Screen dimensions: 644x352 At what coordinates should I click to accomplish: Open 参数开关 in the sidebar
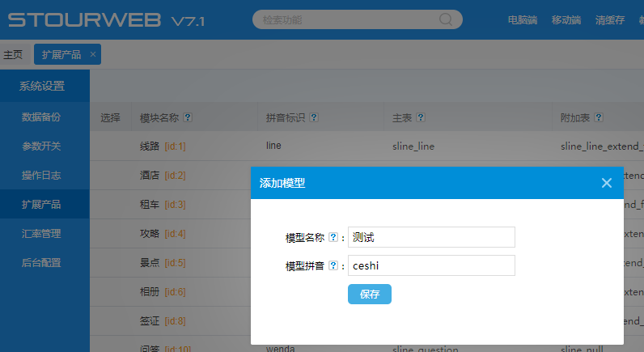[x=41, y=146]
